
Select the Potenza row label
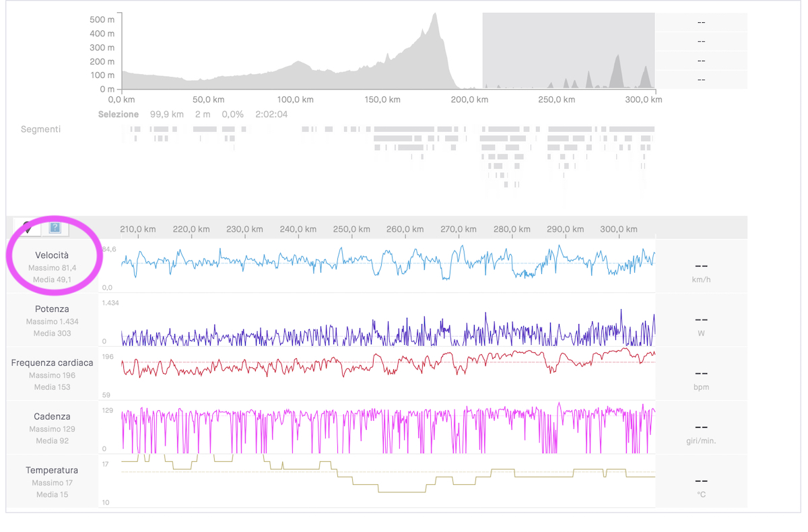tap(52, 309)
